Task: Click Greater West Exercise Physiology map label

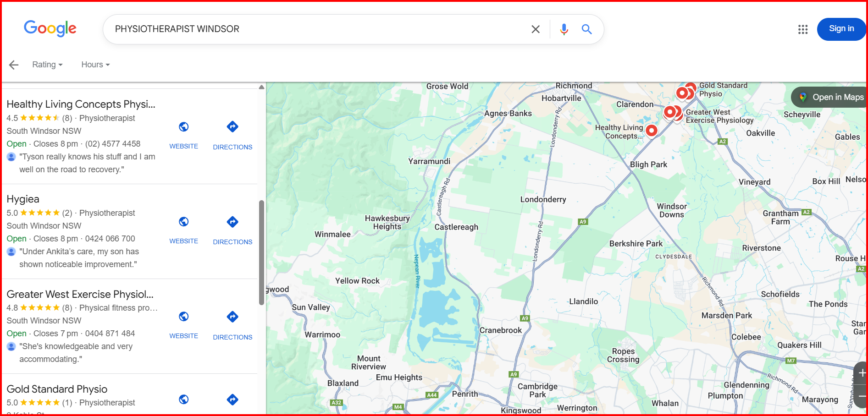Action: [719, 116]
